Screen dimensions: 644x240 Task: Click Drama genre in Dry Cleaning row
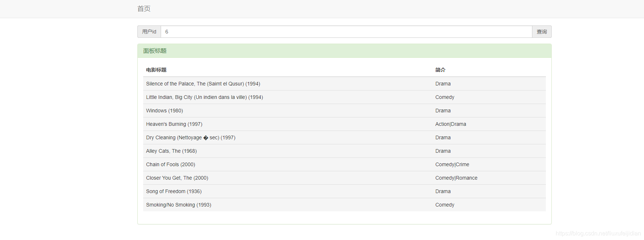[x=443, y=137]
